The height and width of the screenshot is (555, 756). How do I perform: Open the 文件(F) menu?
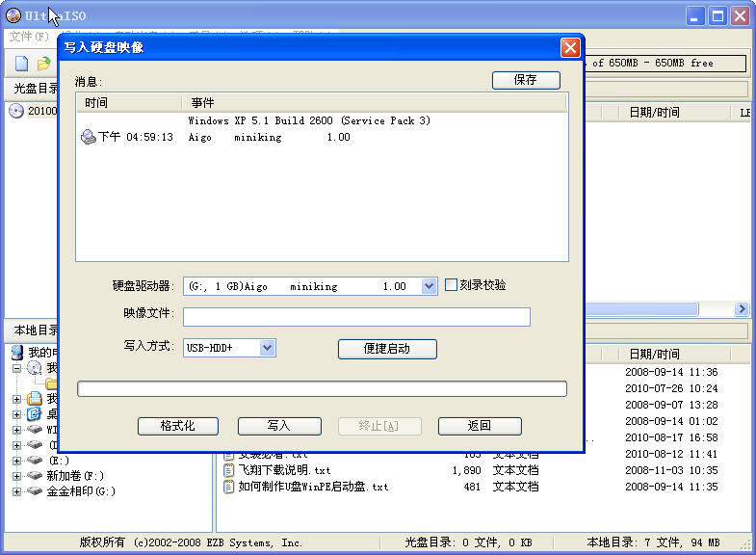point(28,37)
